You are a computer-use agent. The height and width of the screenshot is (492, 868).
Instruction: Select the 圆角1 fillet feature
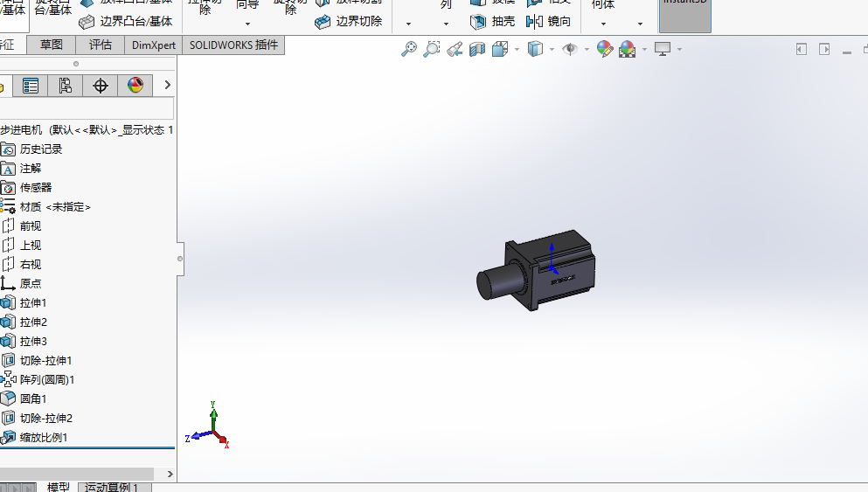pos(24,398)
